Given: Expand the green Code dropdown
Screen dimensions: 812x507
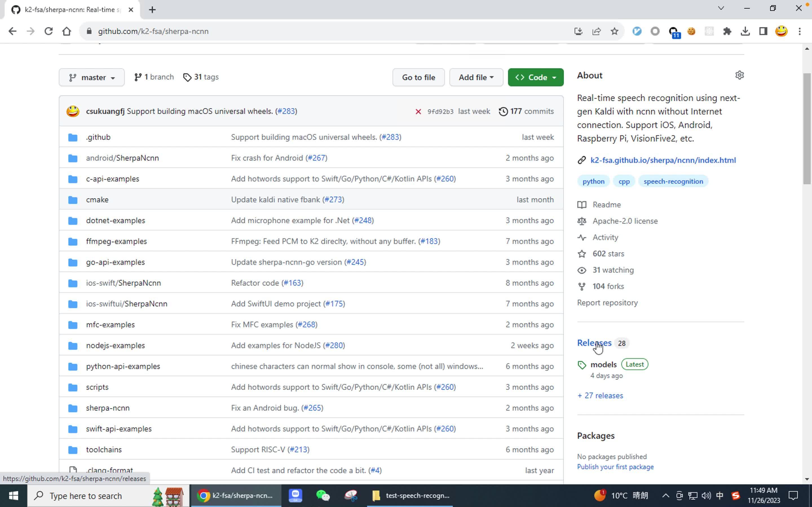Looking at the screenshot, I should tap(535, 77).
